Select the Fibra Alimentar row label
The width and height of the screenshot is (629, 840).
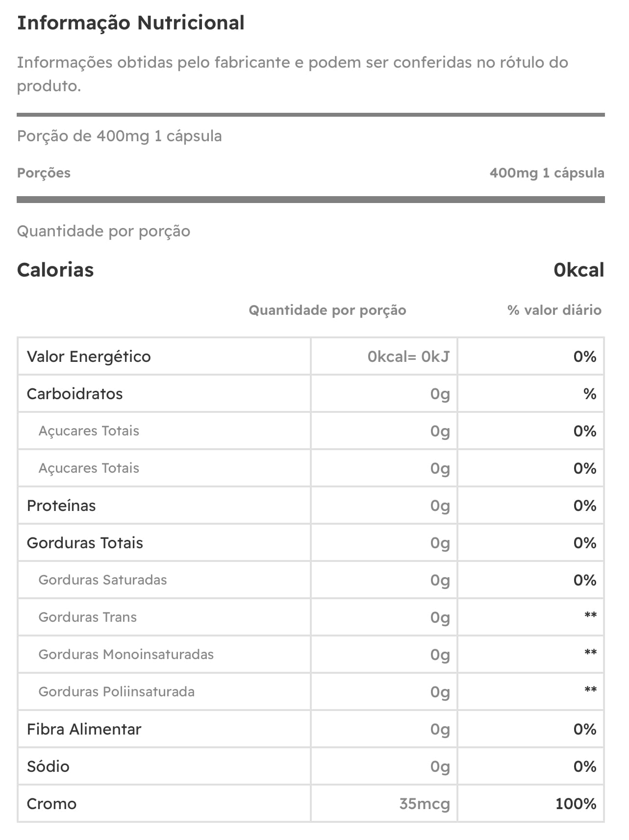(84, 729)
